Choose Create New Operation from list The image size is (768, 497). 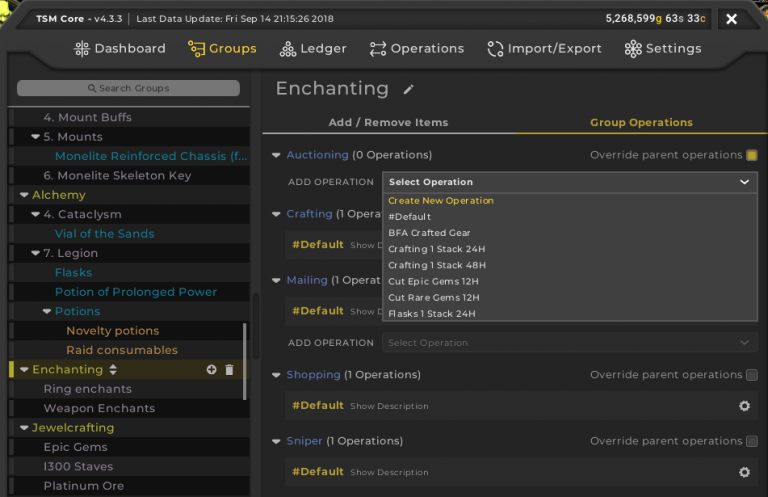(441, 201)
